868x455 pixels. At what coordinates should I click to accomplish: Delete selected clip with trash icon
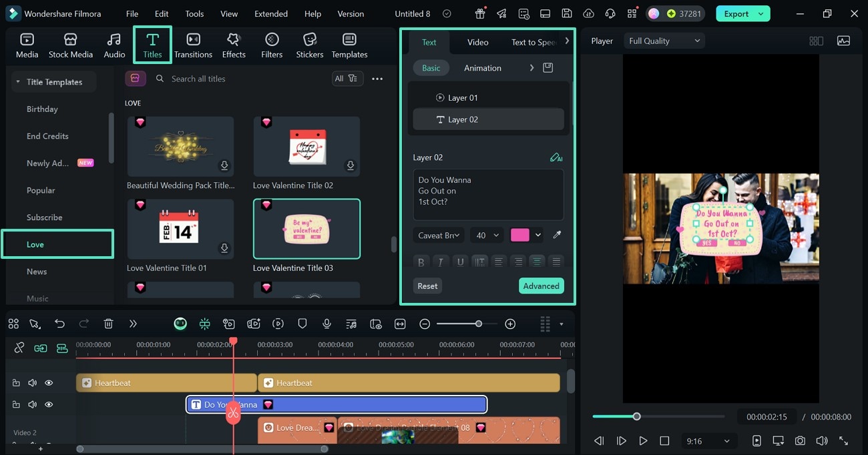point(108,324)
